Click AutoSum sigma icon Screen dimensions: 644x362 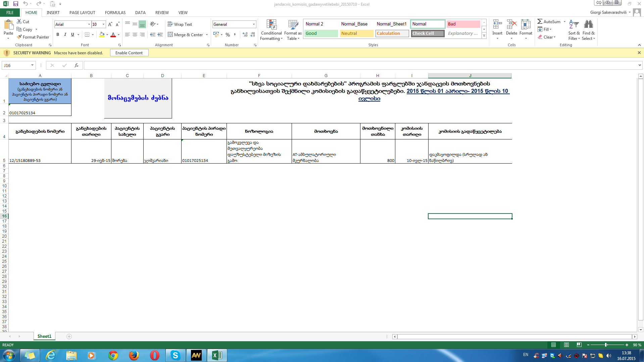click(540, 21)
